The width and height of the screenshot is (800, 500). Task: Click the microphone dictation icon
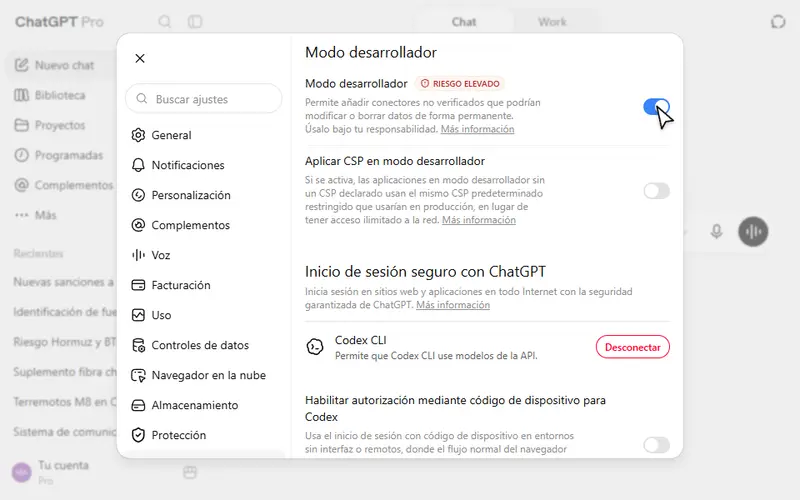716,232
